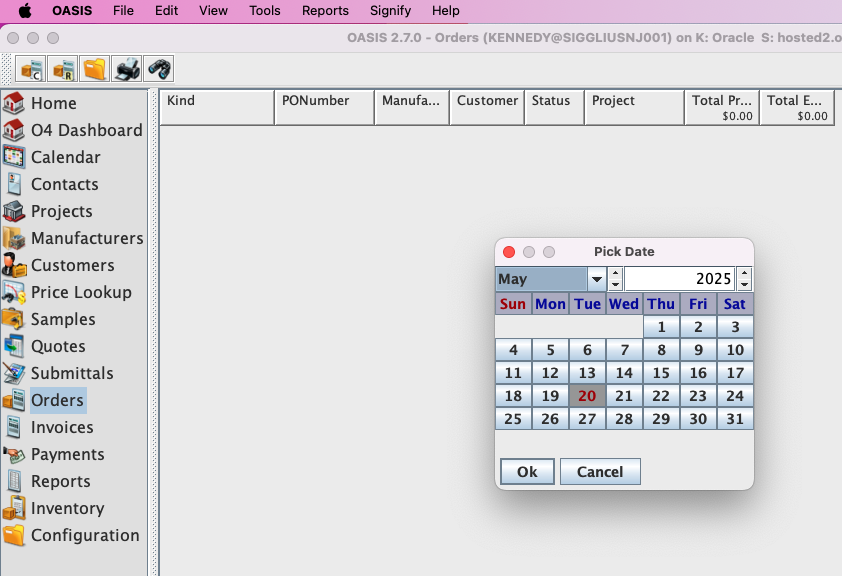Select May 27 in calendar
Image resolution: width=842 pixels, height=576 pixels.
pos(587,419)
